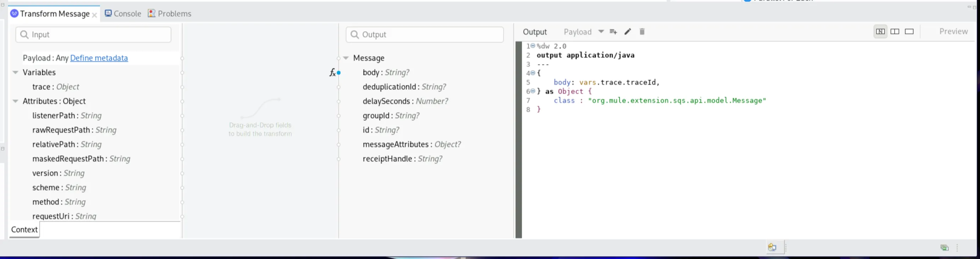
Task: Click the fx function icon beside body
Action: point(332,72)
